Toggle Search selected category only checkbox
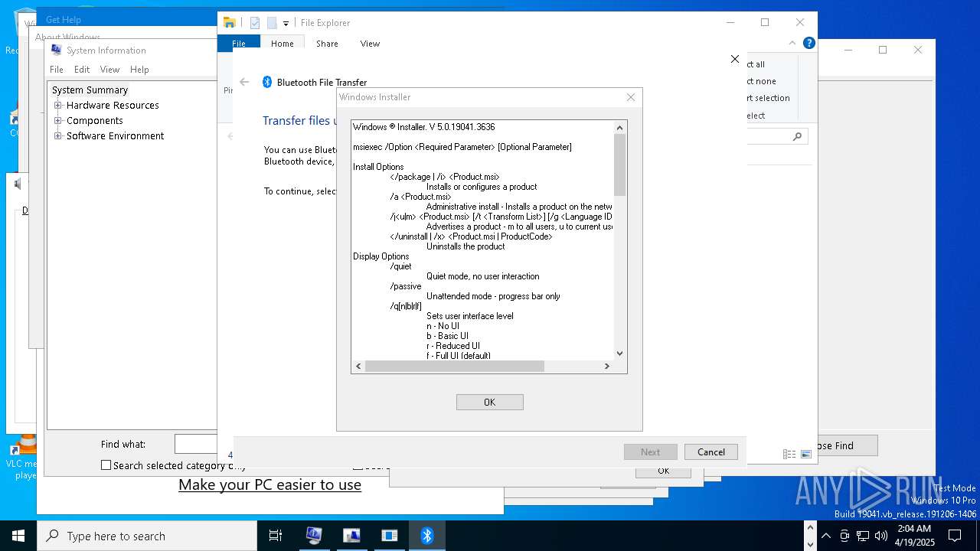The width and height of the screenshot is (980, 551). click(106, 465)
